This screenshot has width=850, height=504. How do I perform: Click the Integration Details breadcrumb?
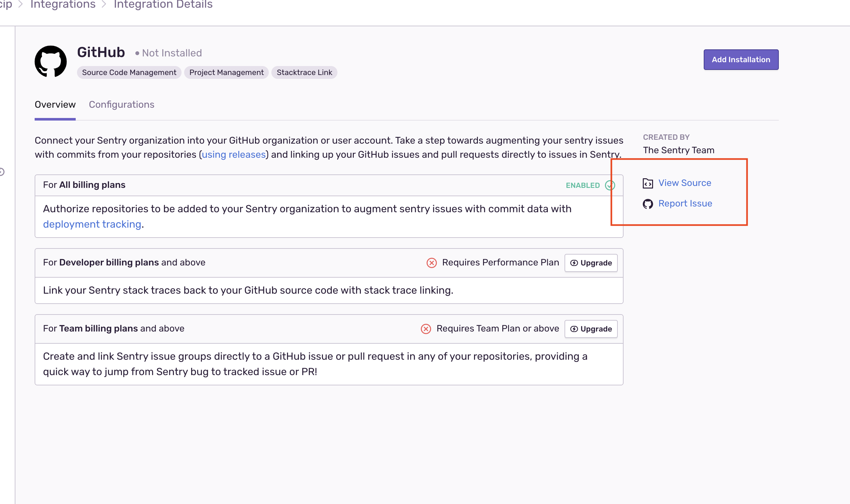(x=163, y=4)
